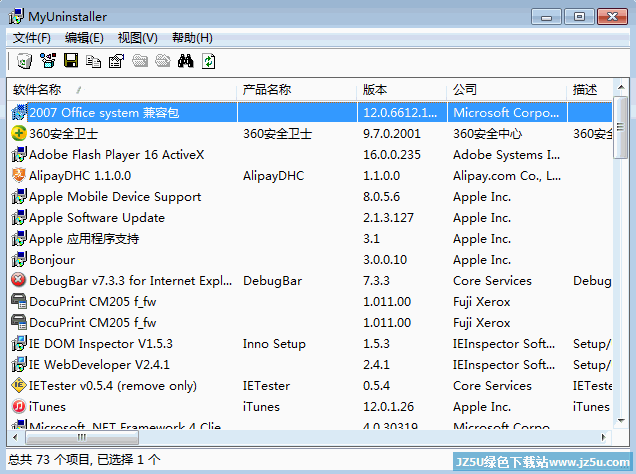Sort by the 软件名称 column header
636x474 pixels.
122,90
